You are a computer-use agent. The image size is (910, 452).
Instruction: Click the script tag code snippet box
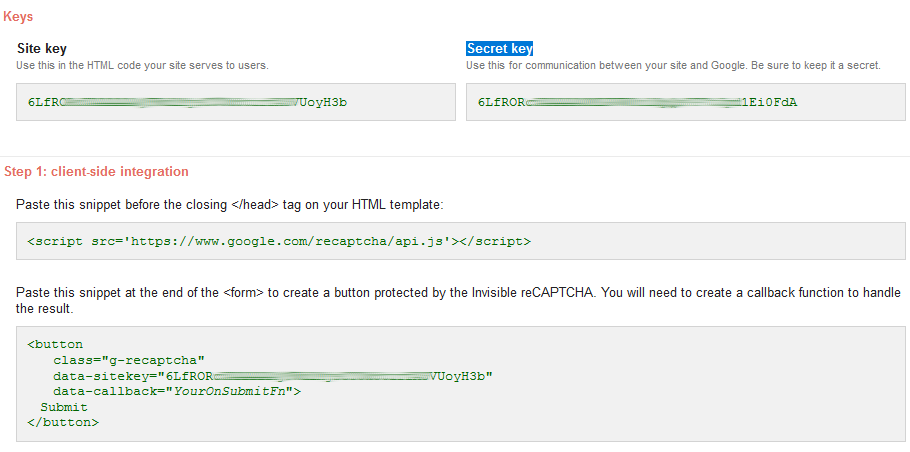[461, 241]
